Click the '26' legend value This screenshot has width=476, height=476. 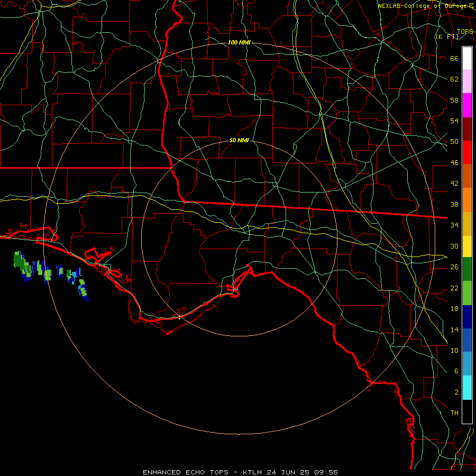pos(454,267)
